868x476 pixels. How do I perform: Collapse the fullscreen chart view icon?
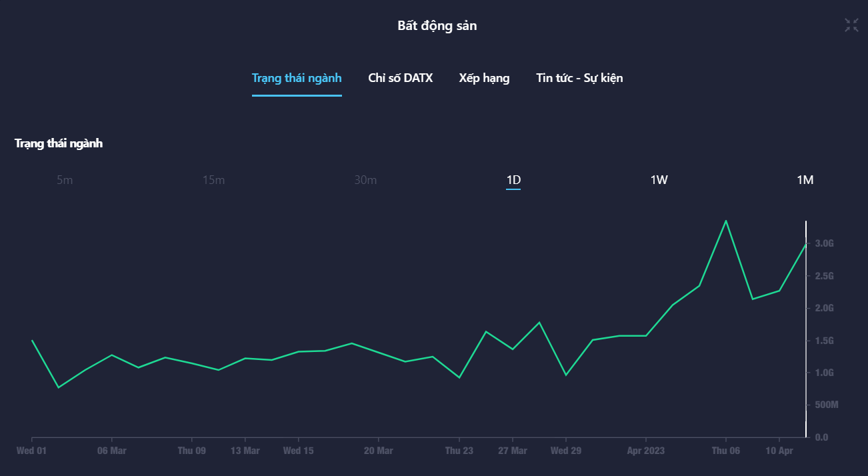(x=851, y=25)
